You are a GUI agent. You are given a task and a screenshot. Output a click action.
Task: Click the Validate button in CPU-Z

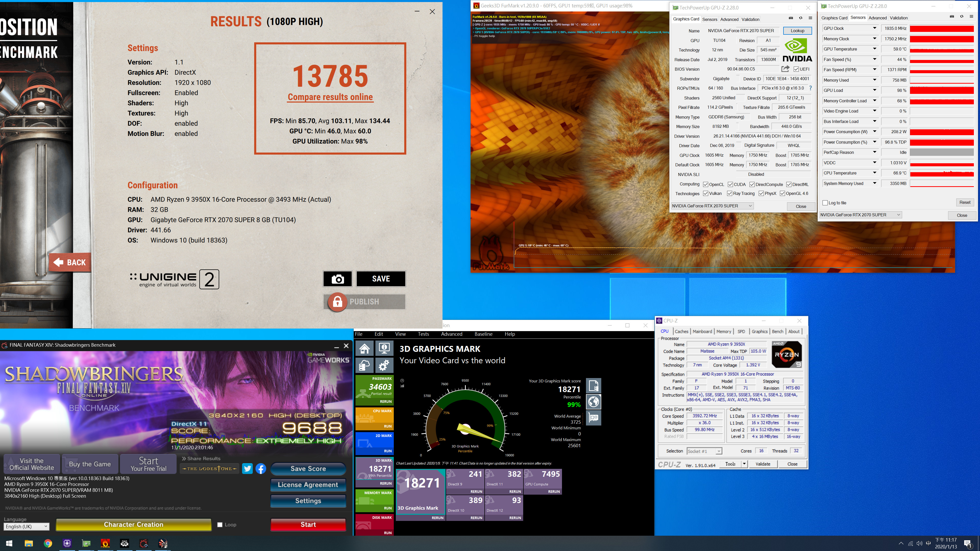pos(763,464)
